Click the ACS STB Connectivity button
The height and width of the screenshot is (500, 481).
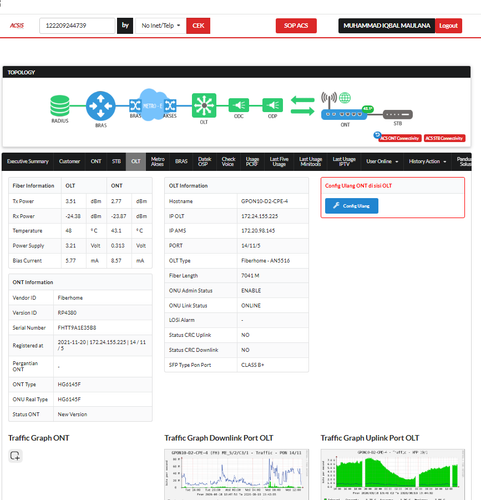click(444, 138)
